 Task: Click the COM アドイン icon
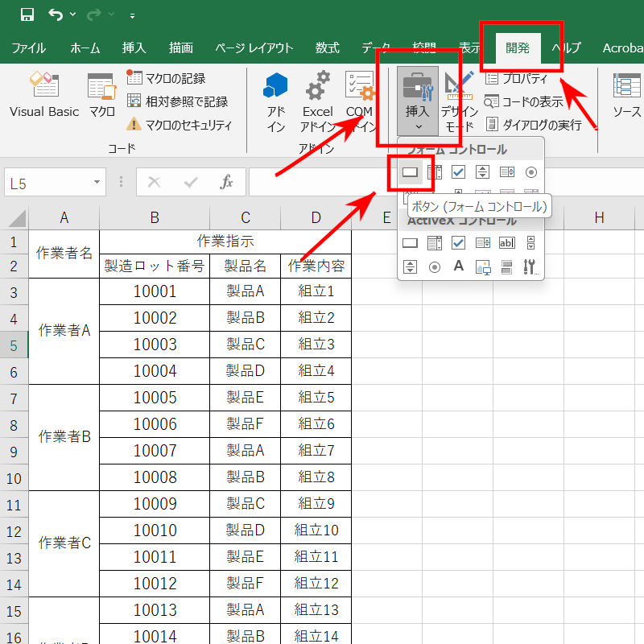(x=360, y=95)
